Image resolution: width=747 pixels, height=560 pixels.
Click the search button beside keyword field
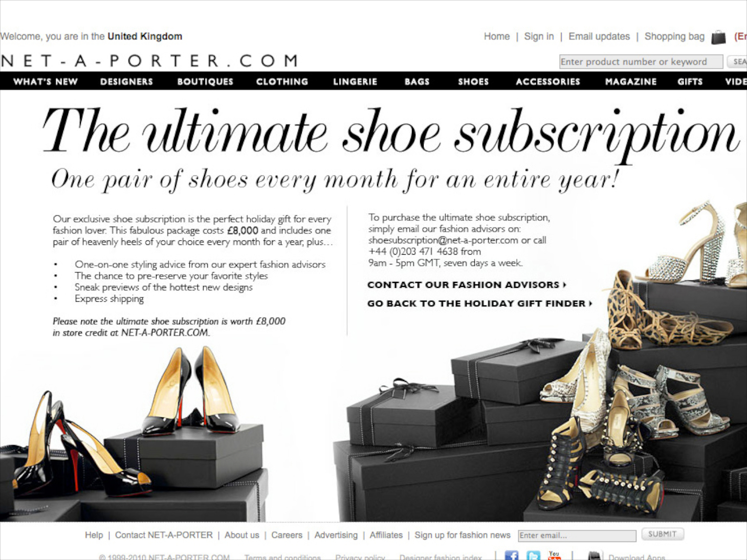click(737, 62)
